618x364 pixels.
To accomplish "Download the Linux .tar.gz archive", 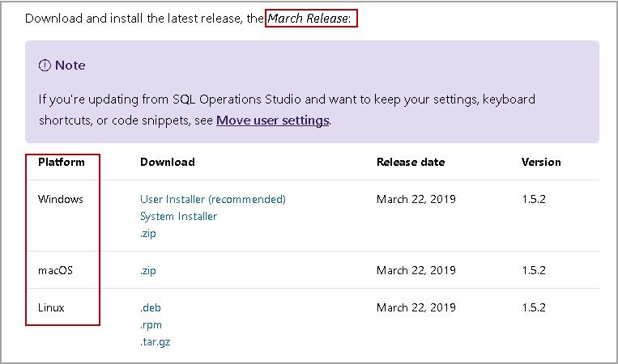I will 155,342.
